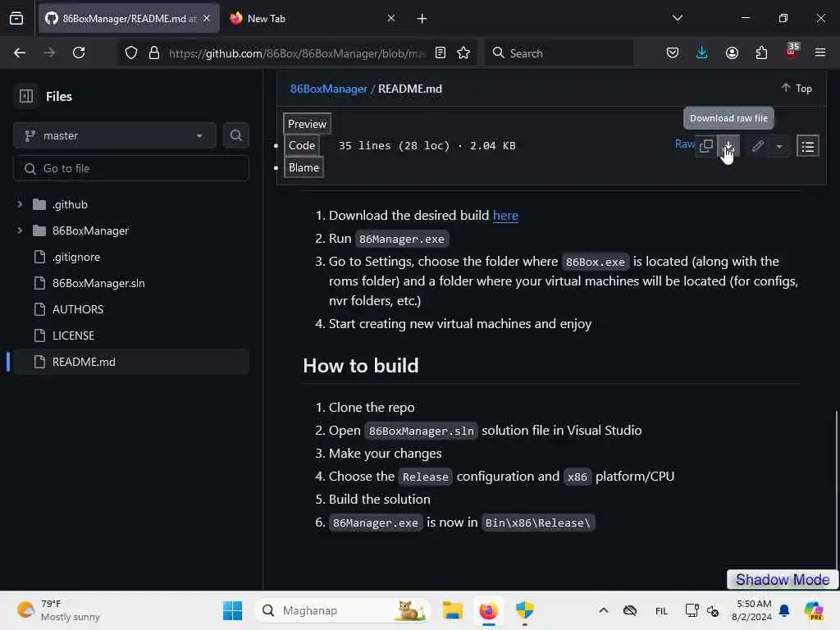
Task: Open Firefox application menu
Action: tap(820, 52)
